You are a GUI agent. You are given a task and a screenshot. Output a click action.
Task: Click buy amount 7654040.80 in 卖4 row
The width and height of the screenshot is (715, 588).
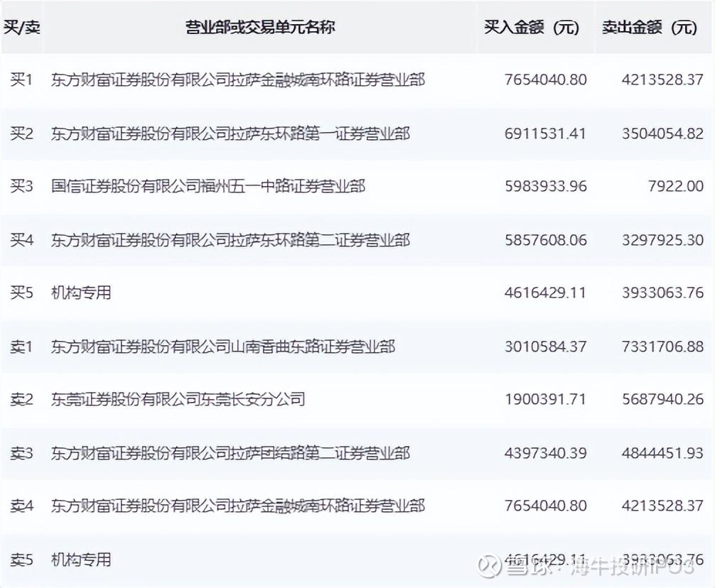coord(545,506)
